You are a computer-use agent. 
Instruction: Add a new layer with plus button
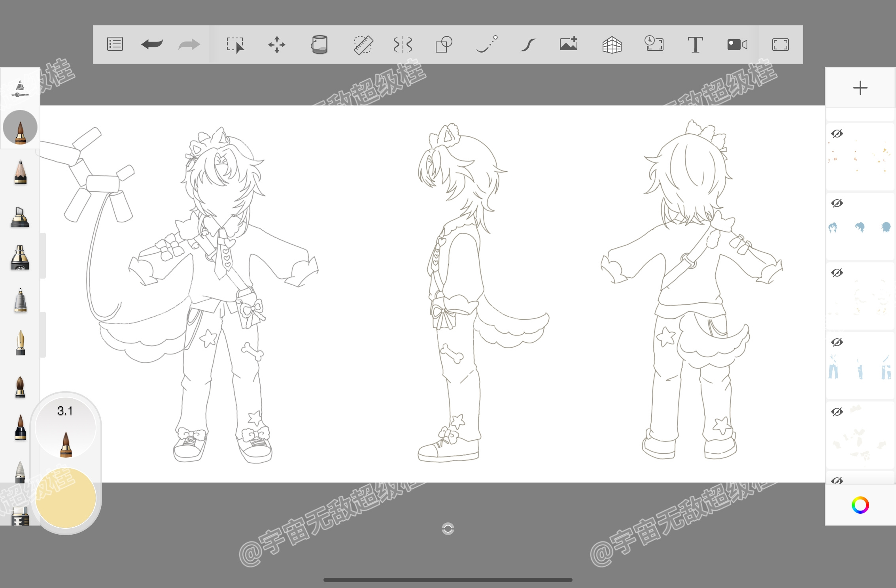pyautogui.click(x=860, y=88)
